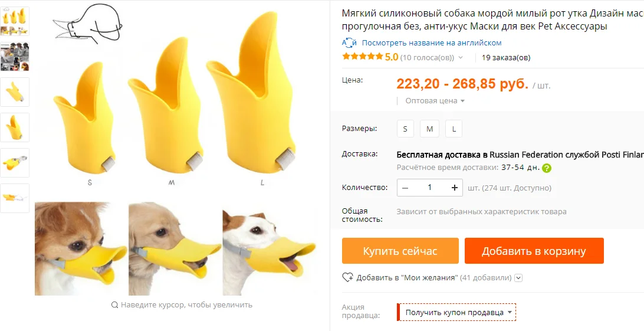644x331 pixels.
Task: Select the second thumbnail showing dogs collage
Action: [15, 57]
